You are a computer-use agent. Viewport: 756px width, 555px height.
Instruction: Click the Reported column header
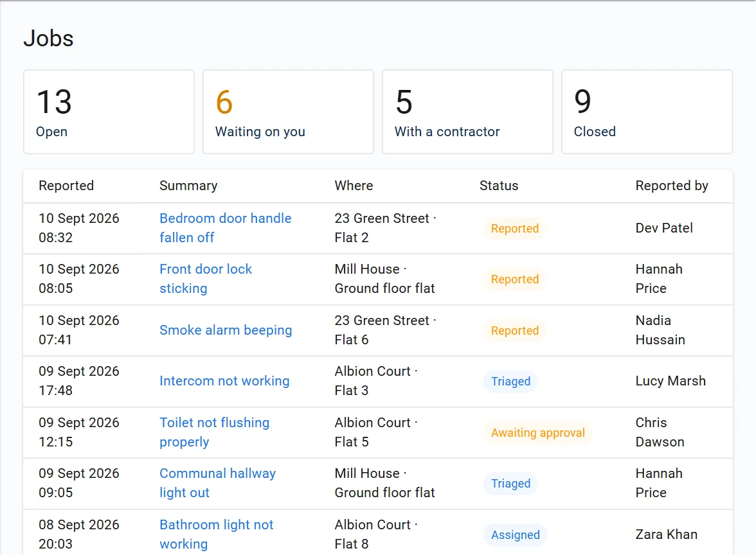pos(67,186)
